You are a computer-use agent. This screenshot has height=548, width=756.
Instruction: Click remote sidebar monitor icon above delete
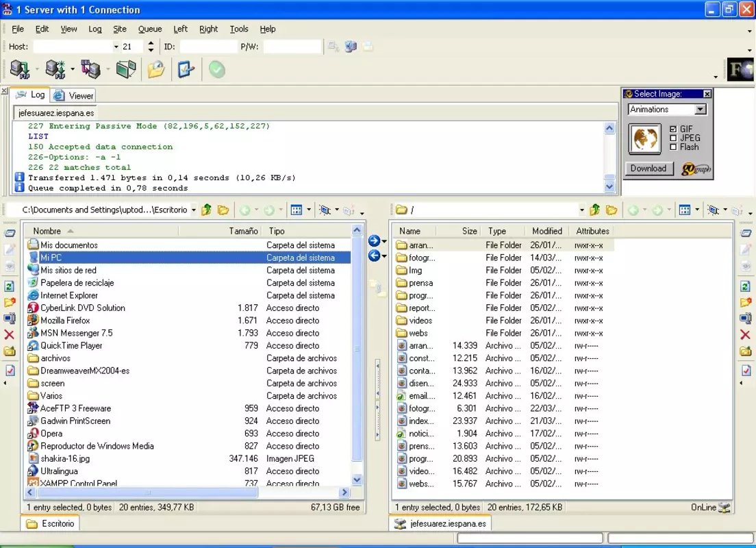coord(746,319)
